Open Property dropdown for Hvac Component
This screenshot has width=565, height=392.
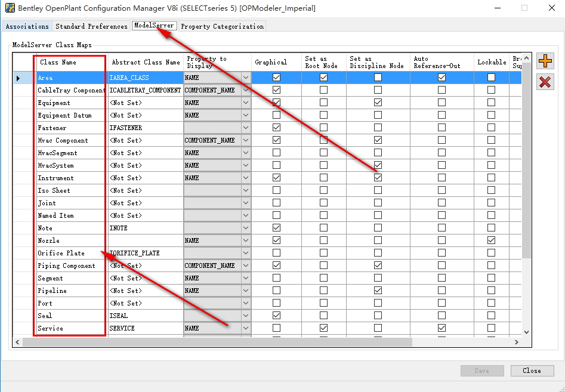(246, 140)
